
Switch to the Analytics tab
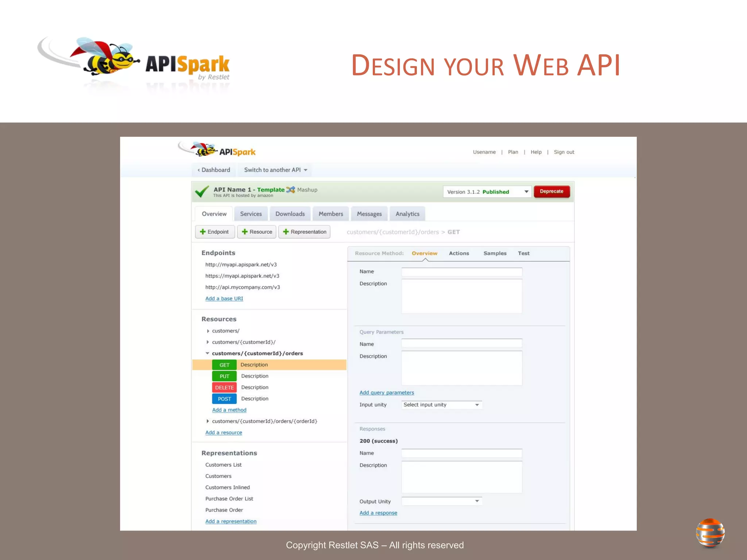click(x=407, y=214)
